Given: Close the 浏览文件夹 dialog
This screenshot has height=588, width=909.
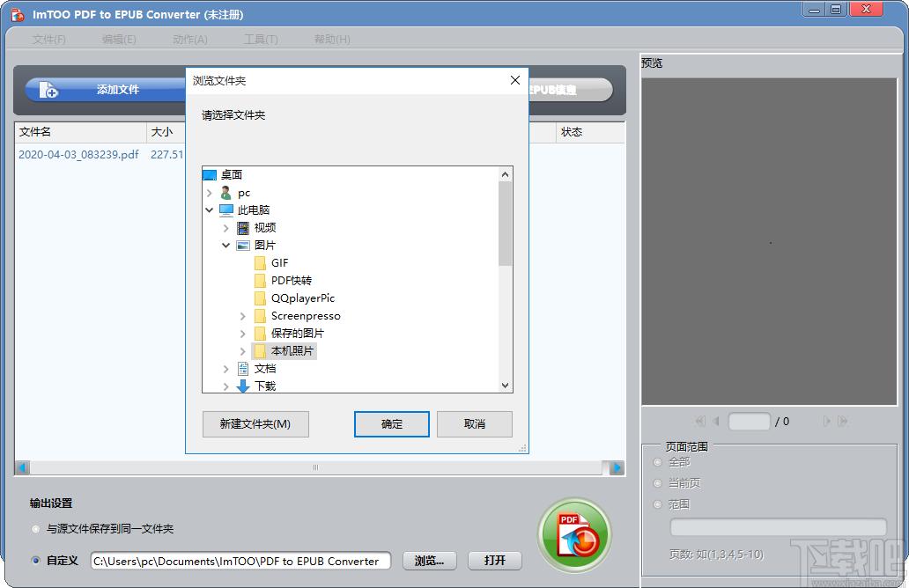Looking at the screenshot, I should 514,80.
